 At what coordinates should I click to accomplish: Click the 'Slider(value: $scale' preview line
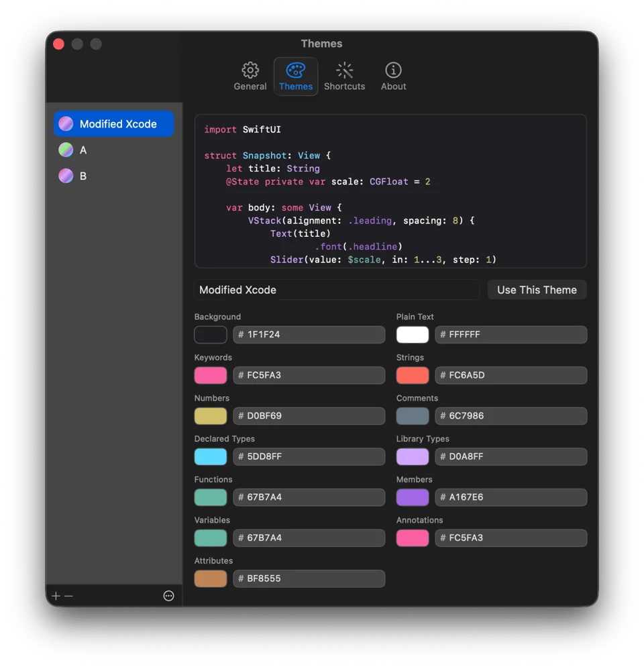(383, 260)
